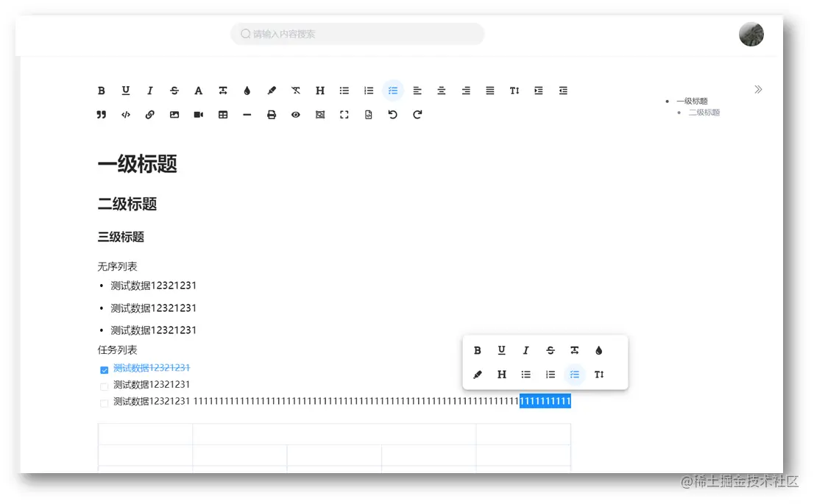Toggle italic in the main toolbar
Viewport: 814px width, 504px height.
150,90
